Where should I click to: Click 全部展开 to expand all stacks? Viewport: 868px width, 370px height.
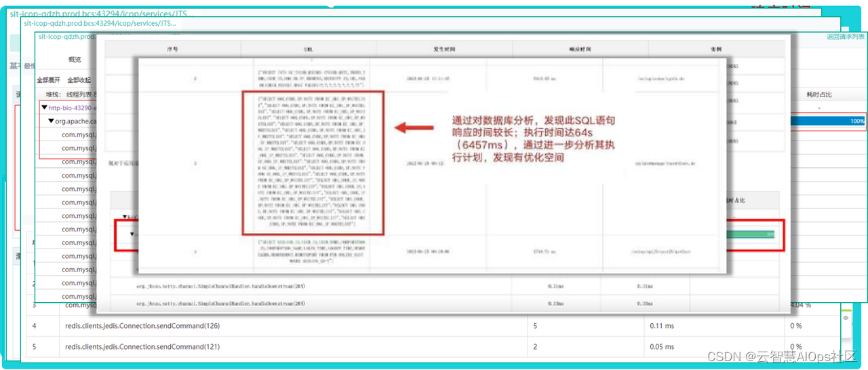[48, 80]
